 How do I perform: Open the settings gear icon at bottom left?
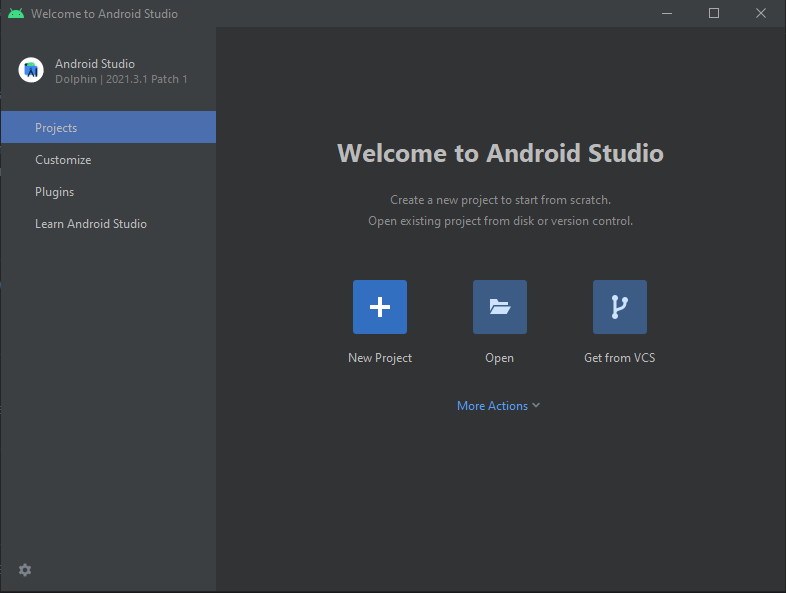(x=25, y=570)
